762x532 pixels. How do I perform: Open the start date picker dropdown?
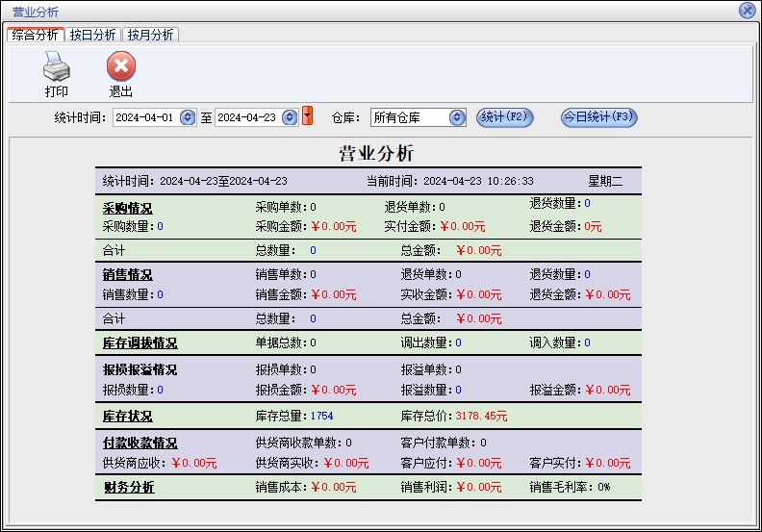click(187, 117)
